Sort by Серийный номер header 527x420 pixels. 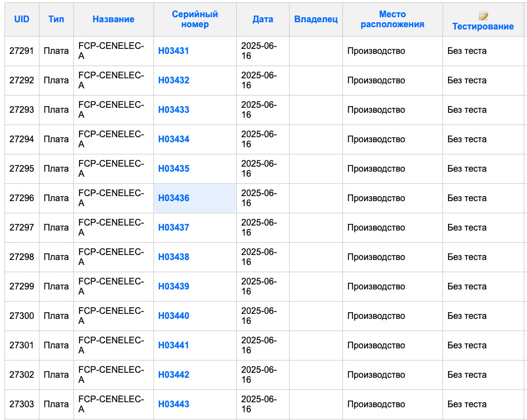point(195,19)
